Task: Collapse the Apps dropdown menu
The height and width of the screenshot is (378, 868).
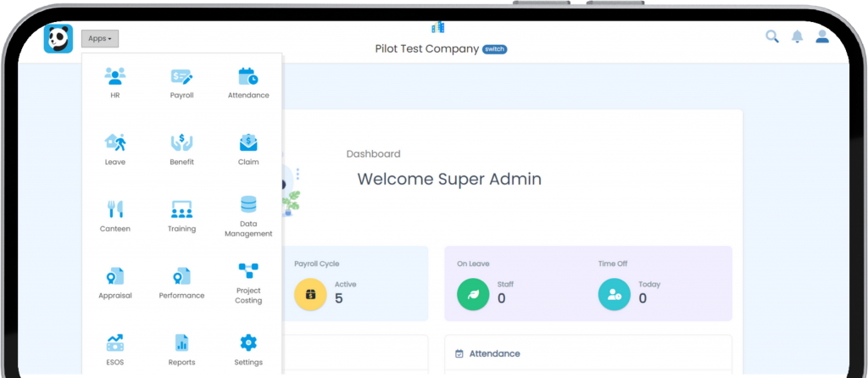Action: (100, 38)
